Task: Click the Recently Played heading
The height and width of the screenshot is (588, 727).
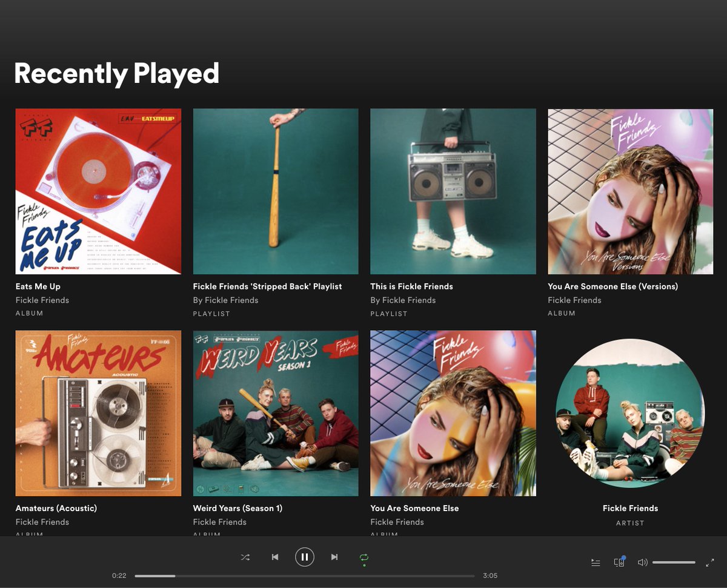Action: coord(116,73)
